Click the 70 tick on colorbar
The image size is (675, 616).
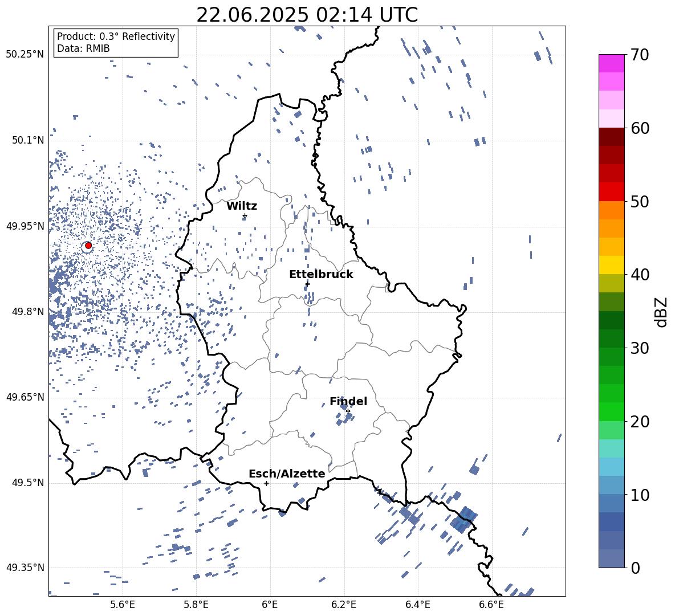pyautogui.click(x=640, y=55)
